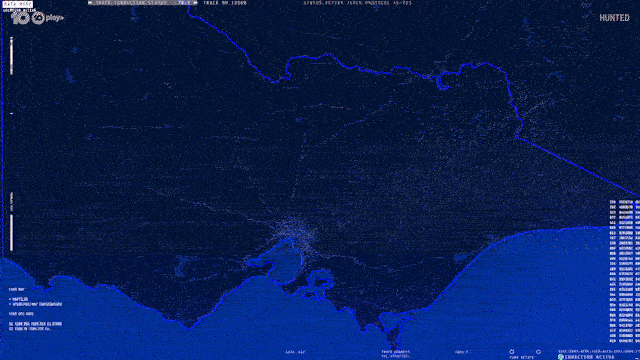Click the timer icon in bottom bar
640x360 pixels.
pyautogui.click(x=512, y=351)
